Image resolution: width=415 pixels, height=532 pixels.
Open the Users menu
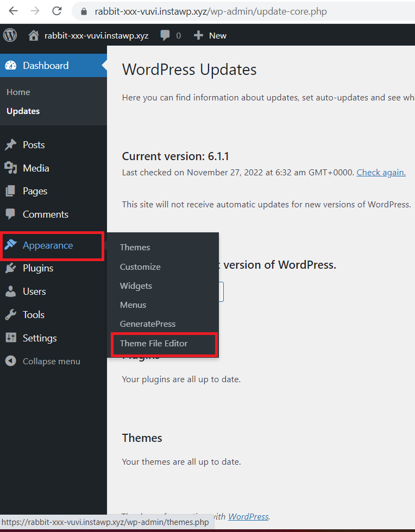(x=34, y=292)
